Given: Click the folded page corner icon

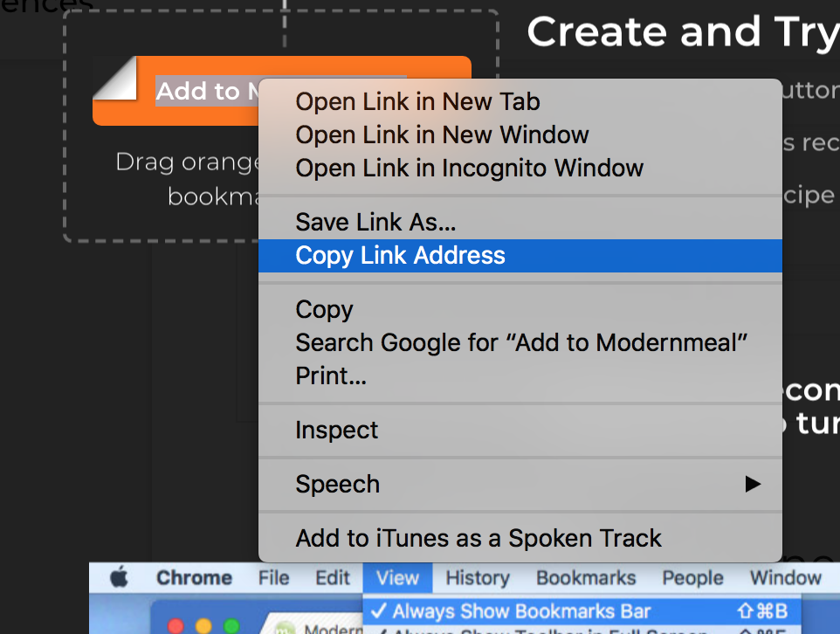Looking at the screenshot, I should click(115, 79).
